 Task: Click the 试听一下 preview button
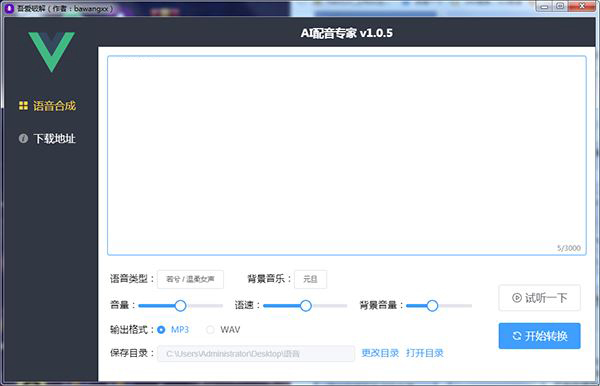tap(540, 298)
